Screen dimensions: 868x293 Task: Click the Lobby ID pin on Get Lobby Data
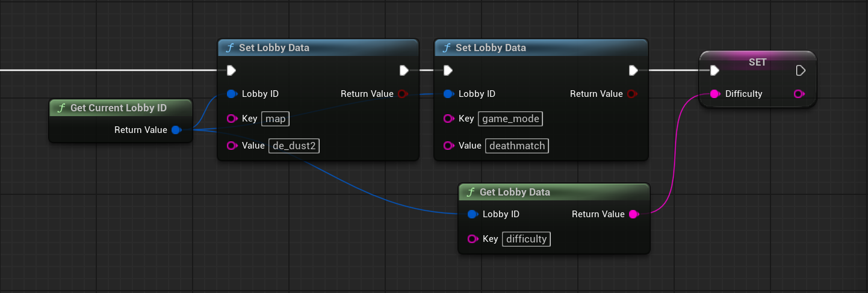pyautogui.click(x=473, y=214)
